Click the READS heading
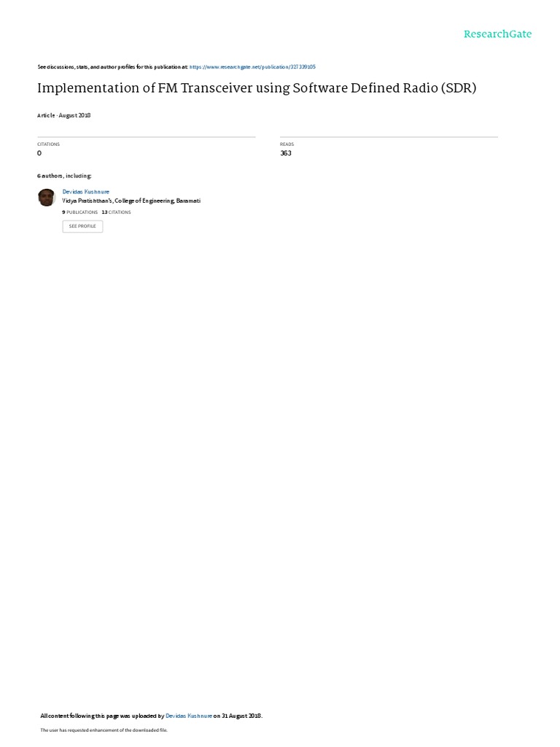Image resolution: width=560 pixels, height=747 pixels. tap(287, 144)
